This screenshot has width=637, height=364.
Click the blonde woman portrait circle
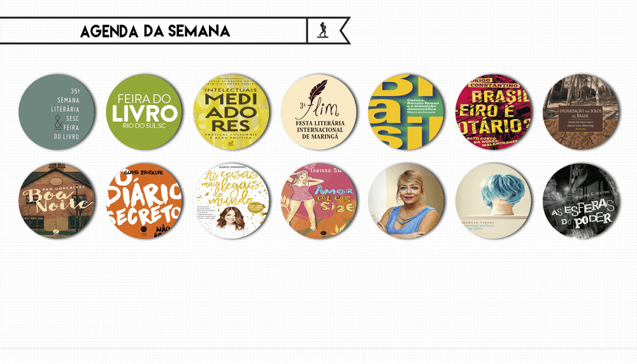[406, 201]
